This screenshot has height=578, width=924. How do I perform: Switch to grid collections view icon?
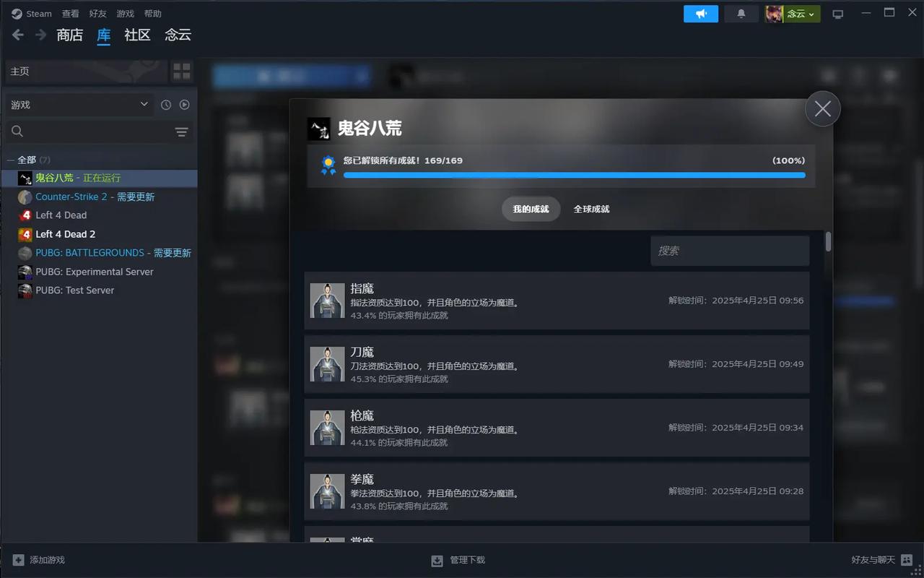click(182, 71)
